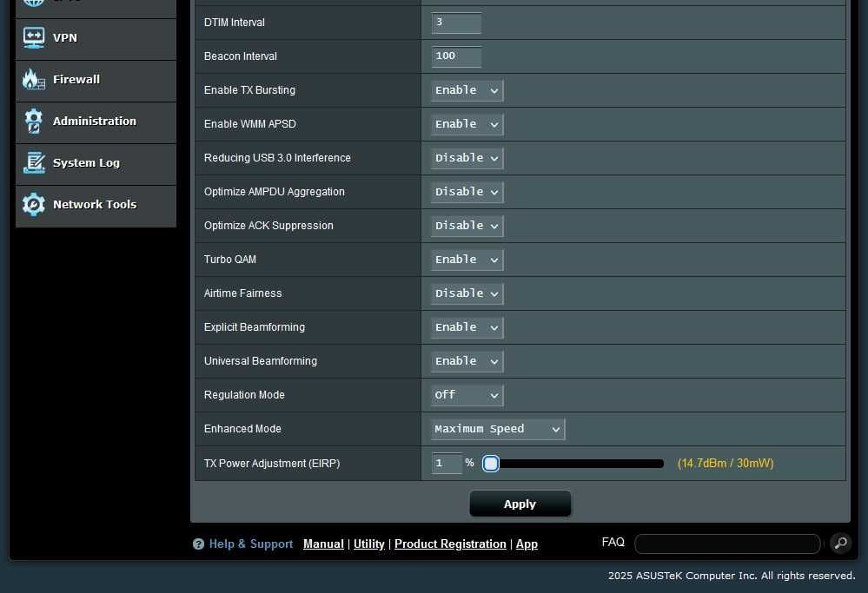Click the Administration gear icon
This screenshot has height=593, width=868.
(34, 122)
